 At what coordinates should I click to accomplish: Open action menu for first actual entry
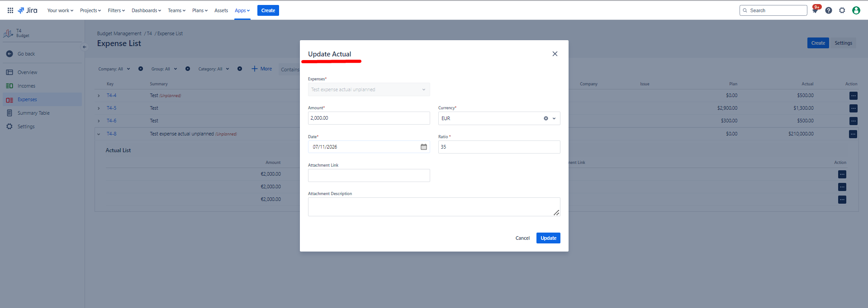coord(842,174)
